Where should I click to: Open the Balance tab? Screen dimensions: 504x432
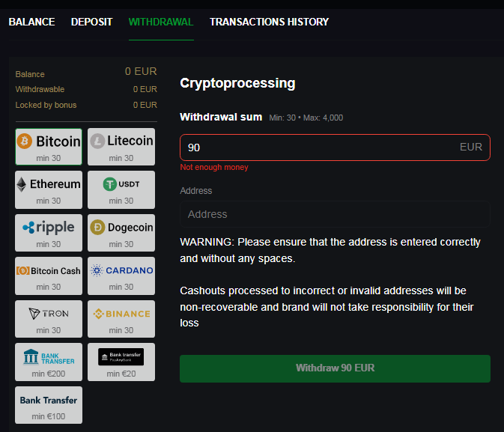point(31,22)
